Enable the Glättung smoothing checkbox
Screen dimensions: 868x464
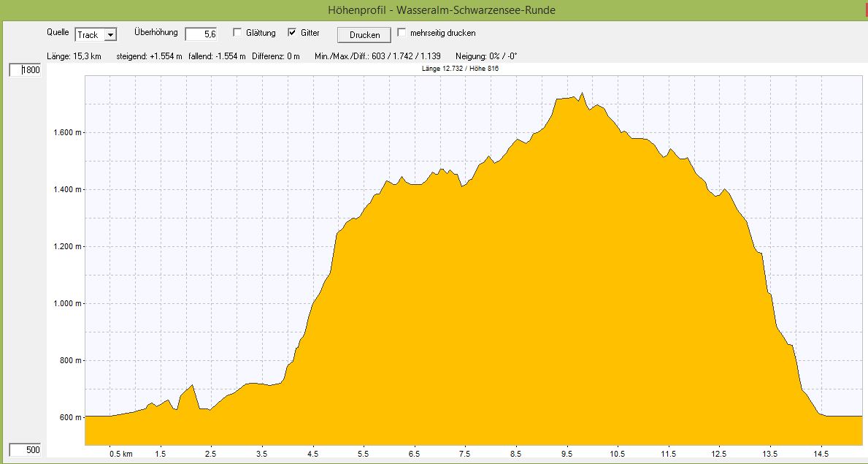pos(237,33)
